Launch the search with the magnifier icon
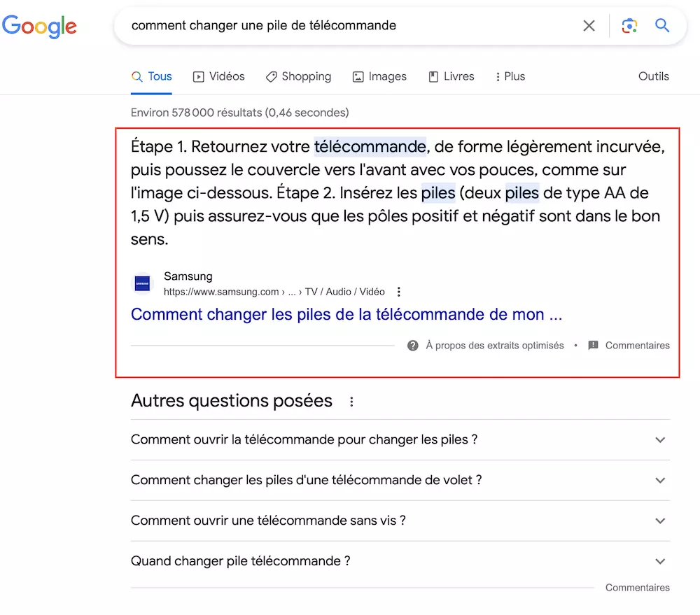700x615 pixels. click(662, 25)
